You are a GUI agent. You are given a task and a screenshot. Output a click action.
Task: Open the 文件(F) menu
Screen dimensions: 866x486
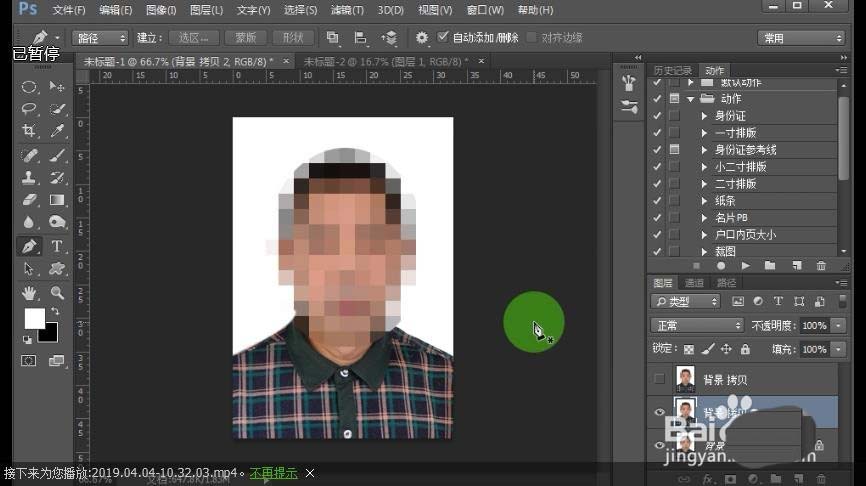(x=69, y=10)
